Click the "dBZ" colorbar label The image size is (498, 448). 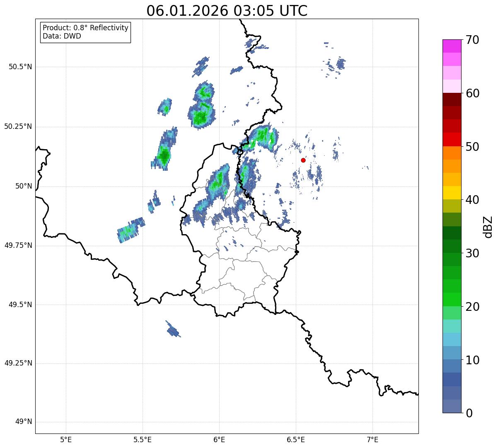click(488, 226)
